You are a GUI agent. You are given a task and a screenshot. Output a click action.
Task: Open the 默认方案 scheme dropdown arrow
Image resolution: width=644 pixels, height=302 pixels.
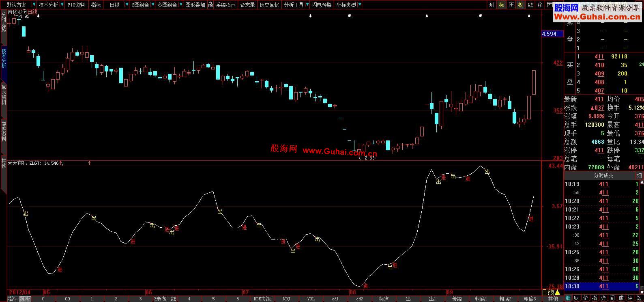click(x=34, y=5)
